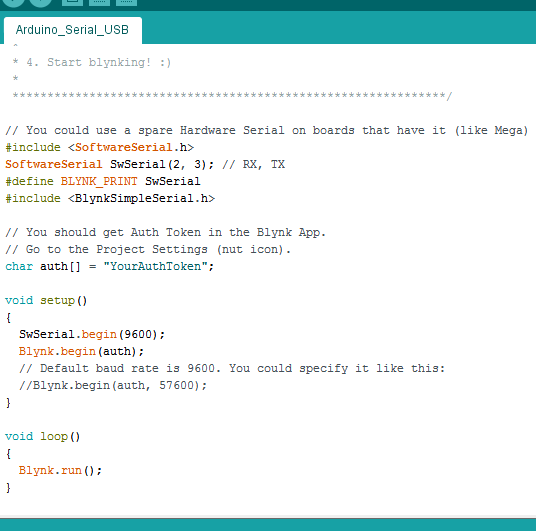The width and height of the screenshot is (536, 531).
Task: Select the Arduino_Serial_USB tab
Action: click(72, 30)
